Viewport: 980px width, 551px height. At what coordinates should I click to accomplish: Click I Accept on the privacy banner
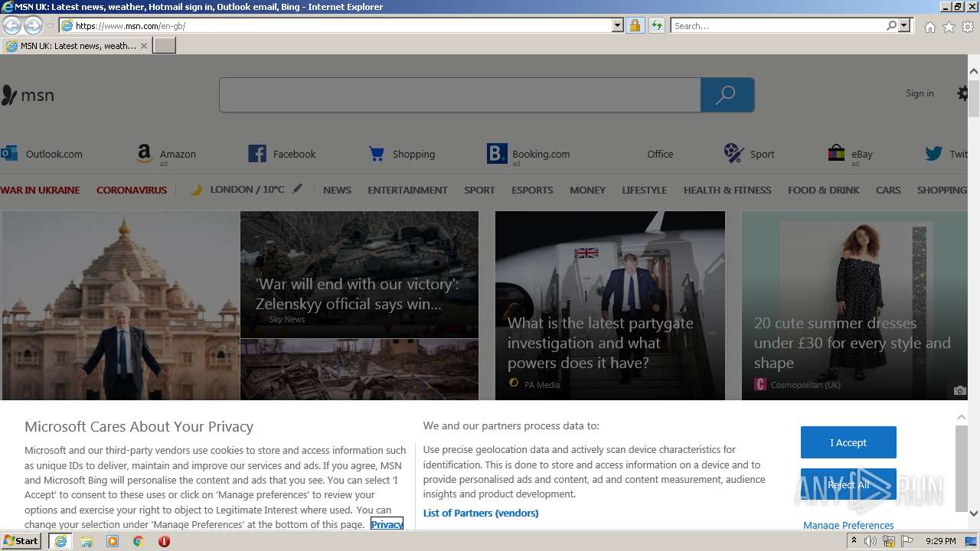coord(848,442)
